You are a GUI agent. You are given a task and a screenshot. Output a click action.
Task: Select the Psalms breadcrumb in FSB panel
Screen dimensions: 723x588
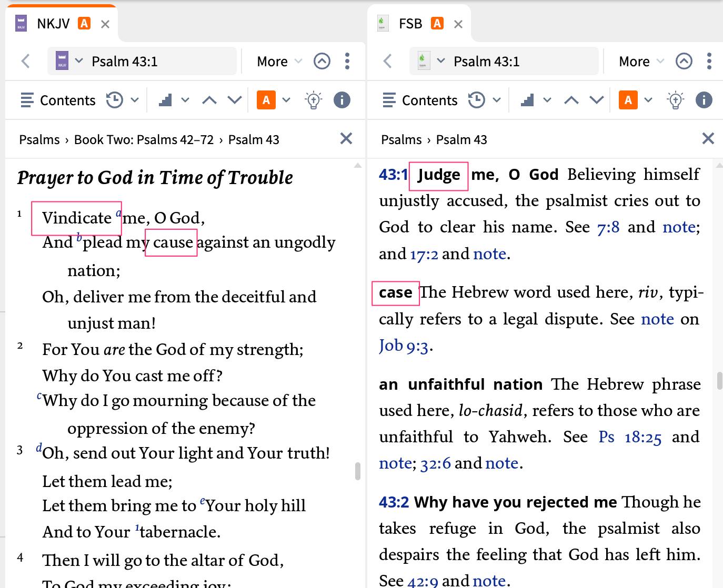401,139
